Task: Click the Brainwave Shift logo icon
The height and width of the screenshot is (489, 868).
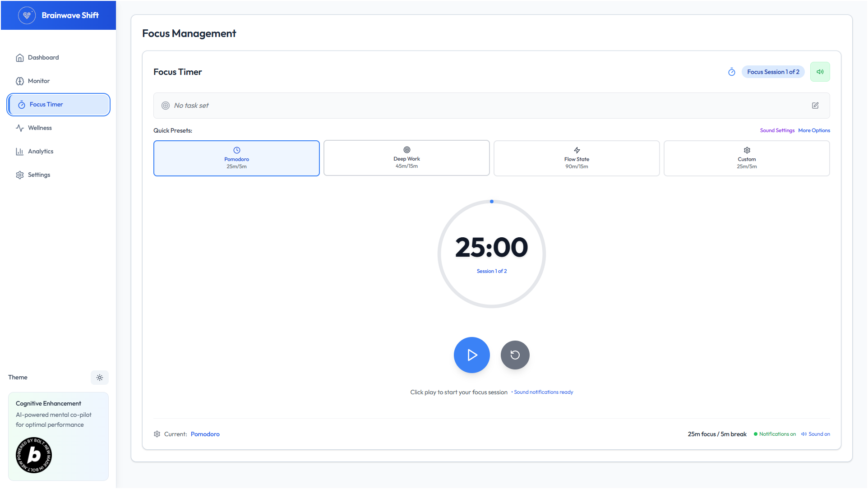Action: pos(27,15)
